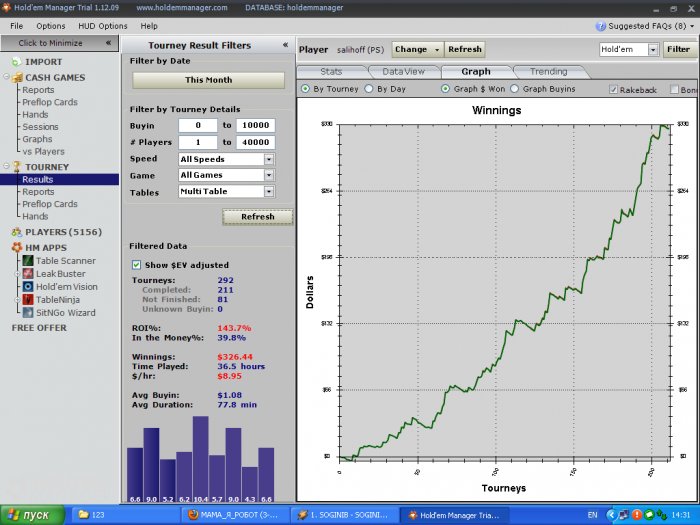Click the Players (5156) section icon
The image size is (700, 525).
click(x=16, y=232)
